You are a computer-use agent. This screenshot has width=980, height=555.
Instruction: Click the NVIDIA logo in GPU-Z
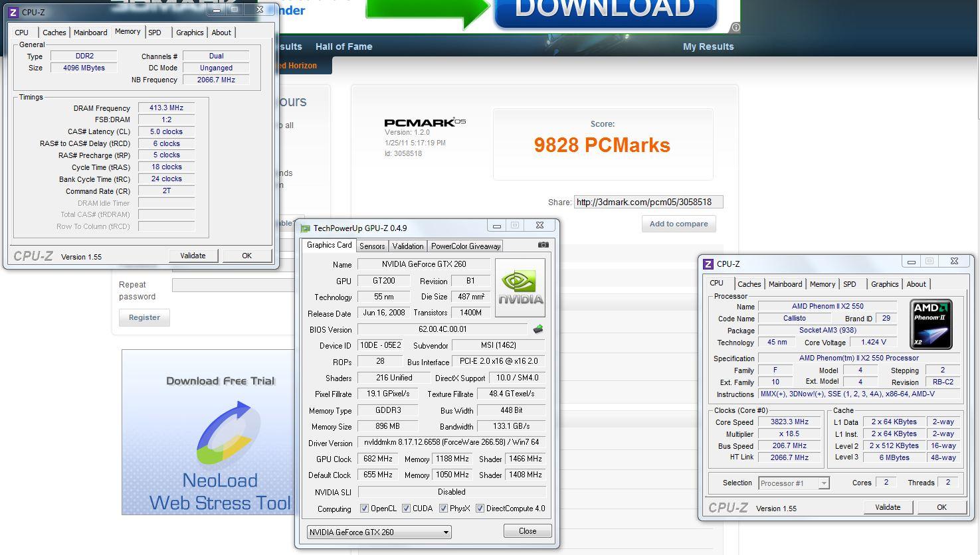(520, 287)
